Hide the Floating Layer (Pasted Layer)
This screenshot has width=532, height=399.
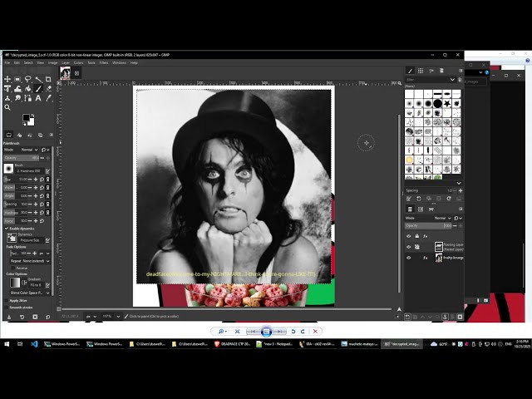pyautogui.click(x=408, y=247)
